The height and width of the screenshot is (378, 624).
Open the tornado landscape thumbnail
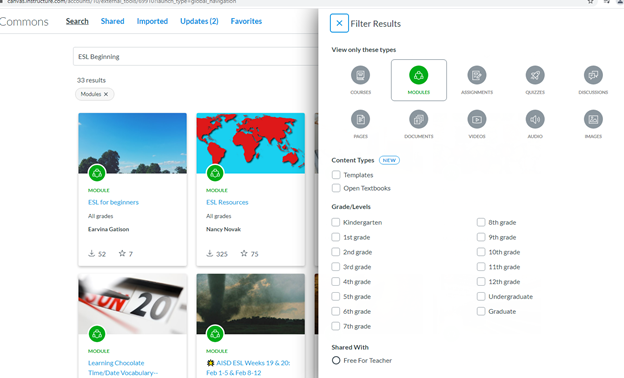251,304
